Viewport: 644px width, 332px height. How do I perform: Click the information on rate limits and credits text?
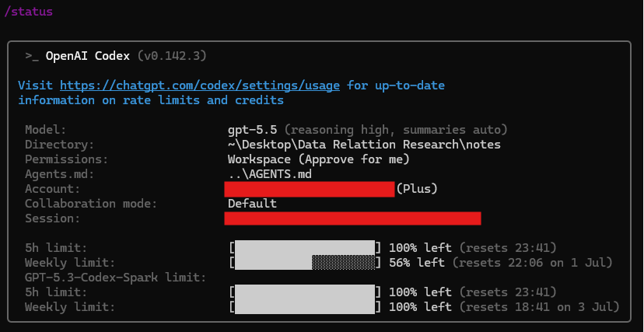pos(151,100)
